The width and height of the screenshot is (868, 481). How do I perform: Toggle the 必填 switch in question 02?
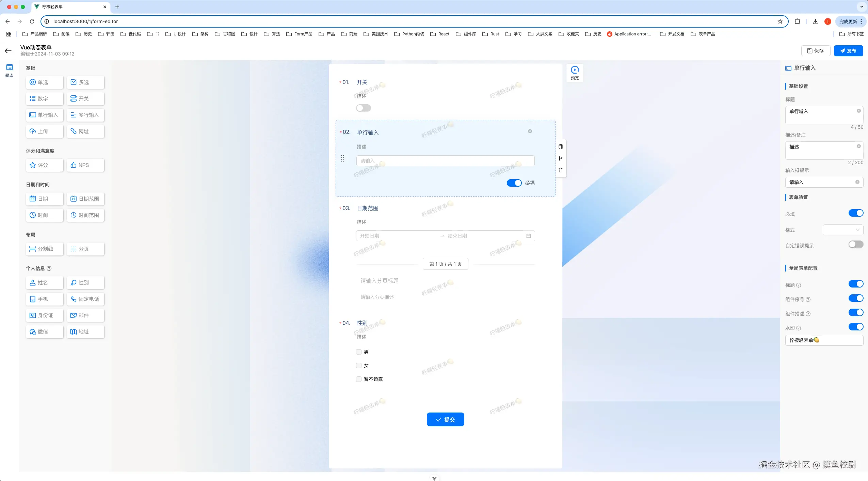pyautogui.click(x=514, y=183)
